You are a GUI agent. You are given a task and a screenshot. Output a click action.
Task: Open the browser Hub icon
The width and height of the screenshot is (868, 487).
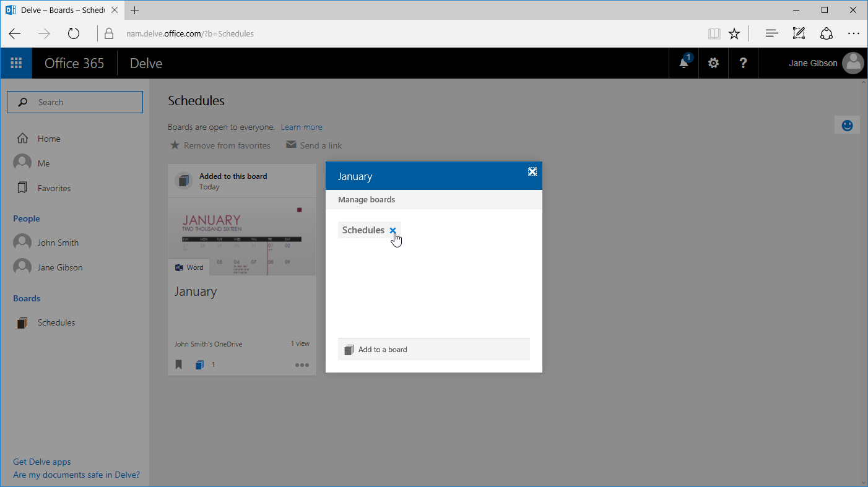pos(771,34)
